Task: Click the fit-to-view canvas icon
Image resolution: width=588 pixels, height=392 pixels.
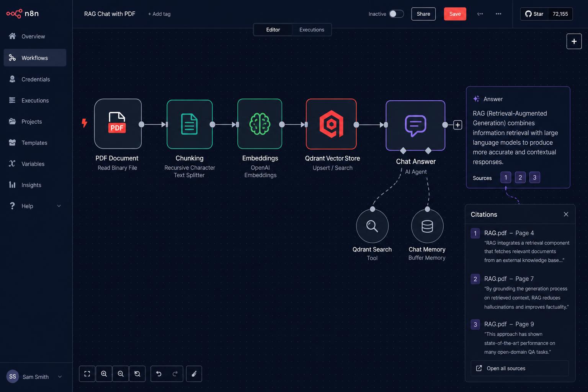Action: 87,374
